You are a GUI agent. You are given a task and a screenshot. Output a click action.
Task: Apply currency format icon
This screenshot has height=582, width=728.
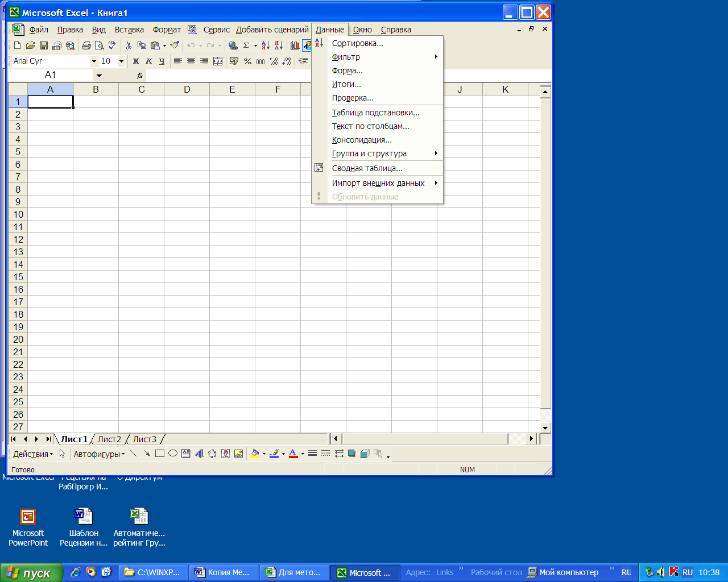(234, 61)
